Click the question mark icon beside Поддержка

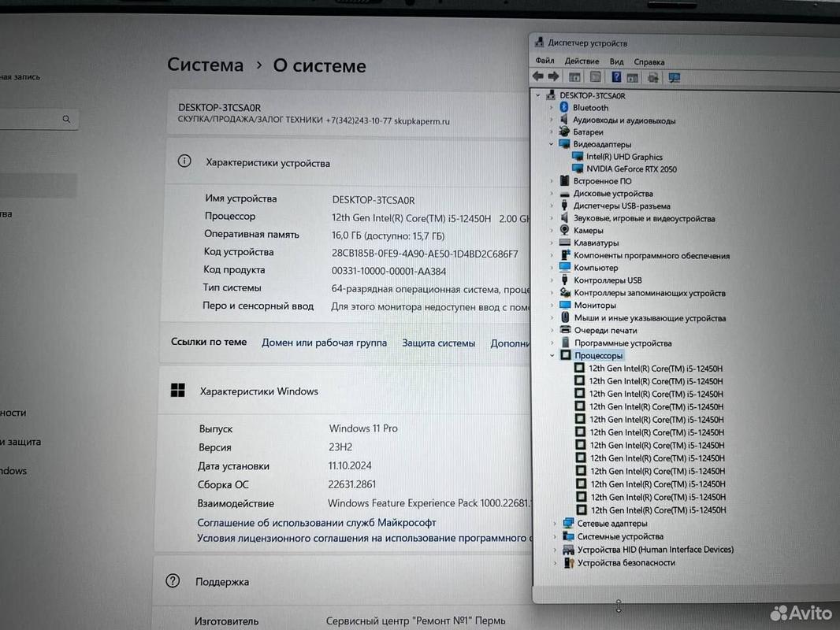click(173, 580)
